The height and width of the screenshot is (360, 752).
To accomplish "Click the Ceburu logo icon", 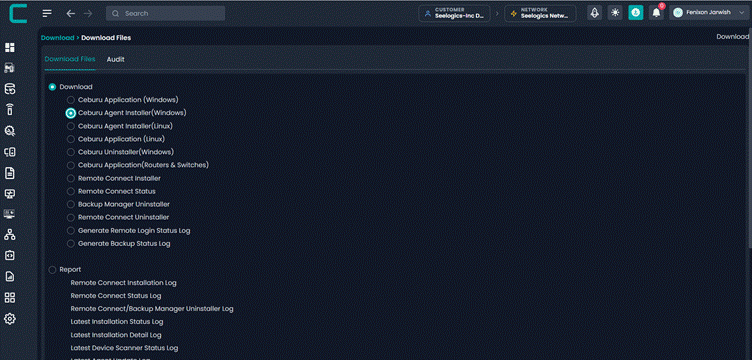I will 18,14.
